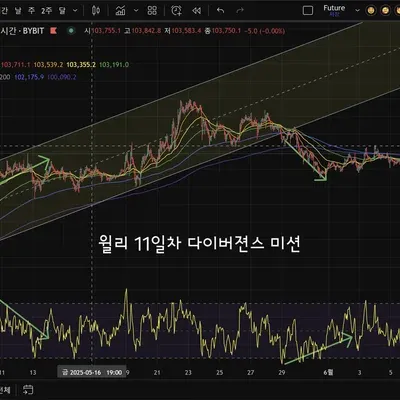The height and width of the screenshot is (400, 400).
Task: Select the 2주 two-week timeframe
Action: coord(47,11)
